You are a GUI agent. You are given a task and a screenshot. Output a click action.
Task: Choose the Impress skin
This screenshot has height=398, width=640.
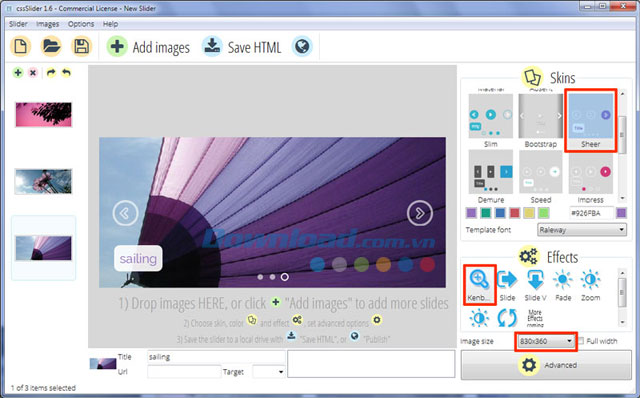(591, 177)
